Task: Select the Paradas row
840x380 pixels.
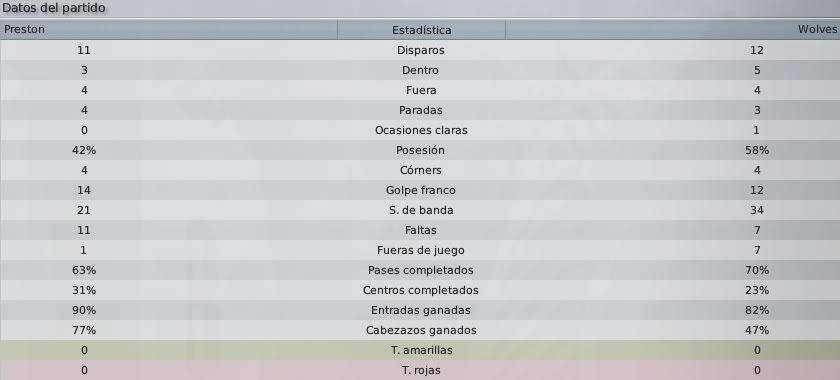Action: click(x=420, y=110)
